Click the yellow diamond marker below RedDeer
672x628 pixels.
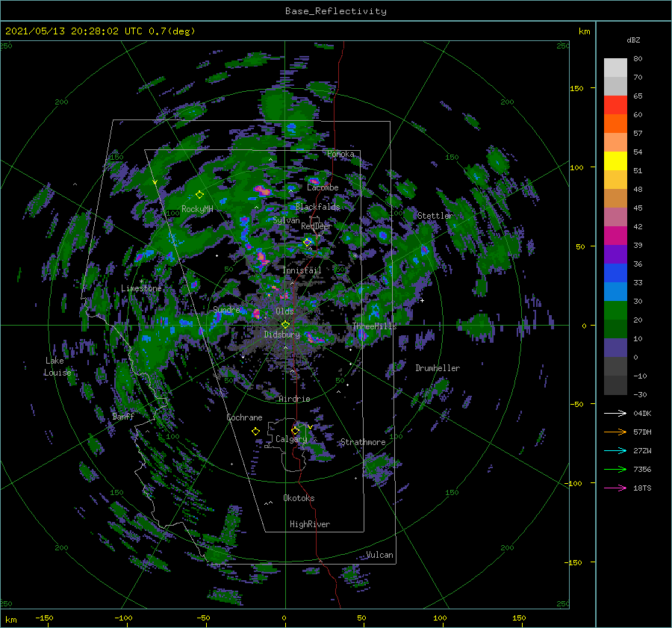coord(307,243)
